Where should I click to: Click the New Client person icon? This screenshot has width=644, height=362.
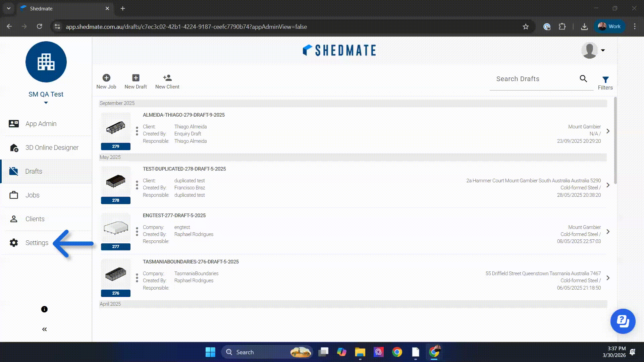[167, 78]
